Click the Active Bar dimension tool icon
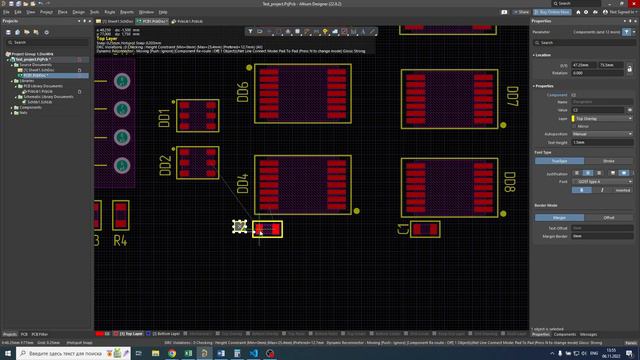This screenshot has width=640, height=360. (353, 31)
